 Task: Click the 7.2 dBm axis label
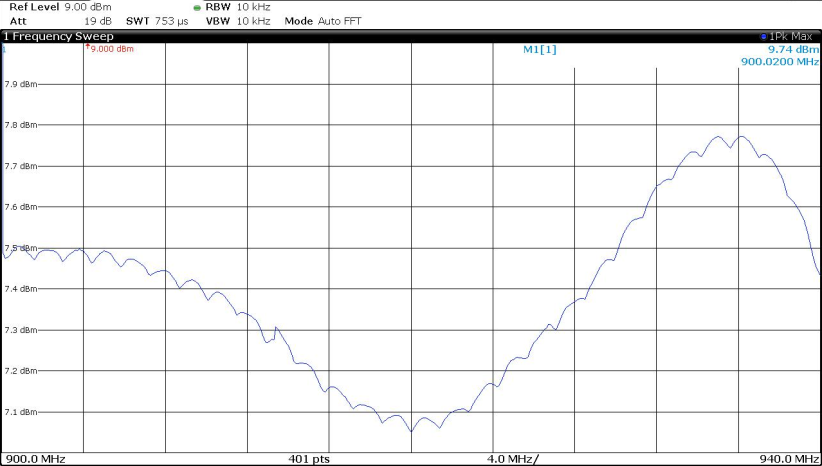pos(20,371)
